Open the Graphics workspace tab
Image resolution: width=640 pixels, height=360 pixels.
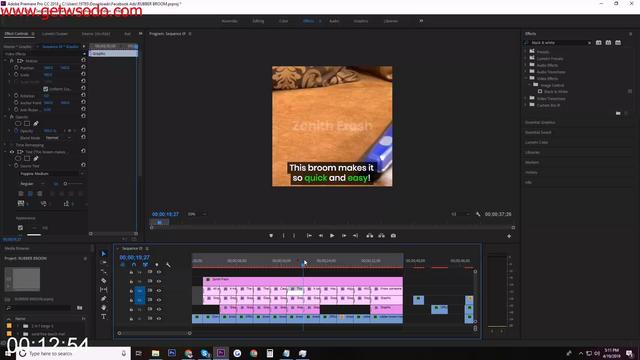click(360, 21)
